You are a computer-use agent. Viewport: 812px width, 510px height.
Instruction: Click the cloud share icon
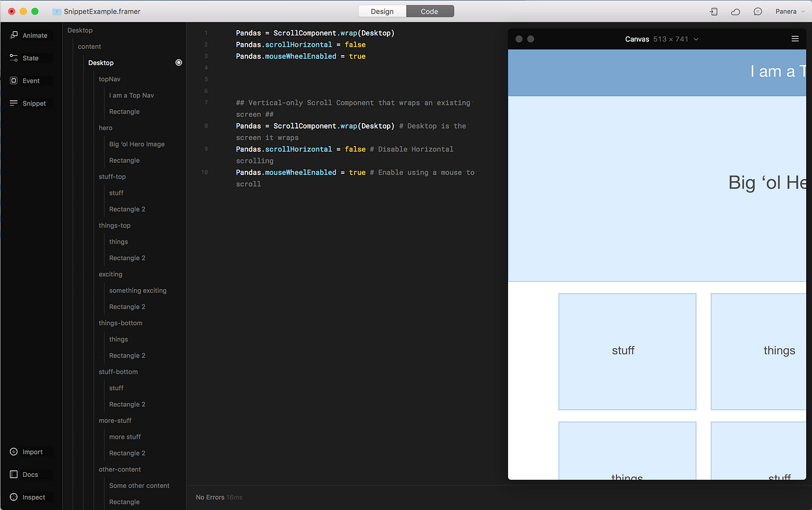tap(735, 12)
